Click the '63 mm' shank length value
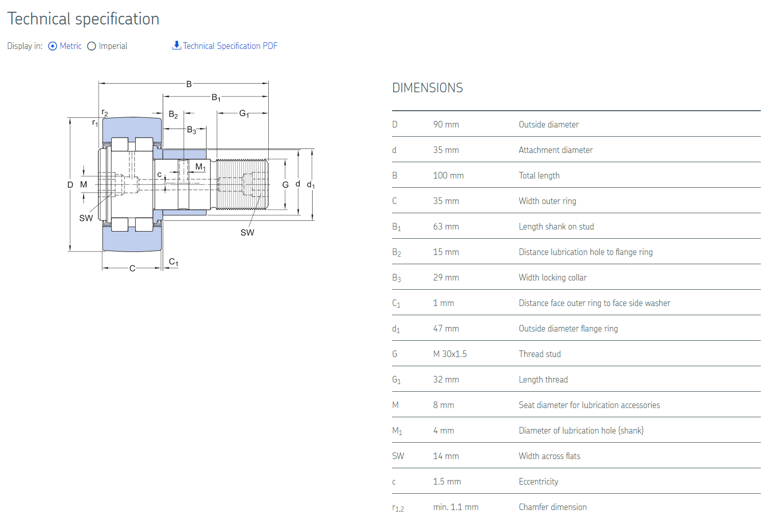Image resolution: width=768 pixels, height=532 pixels. tap(446, 226)
